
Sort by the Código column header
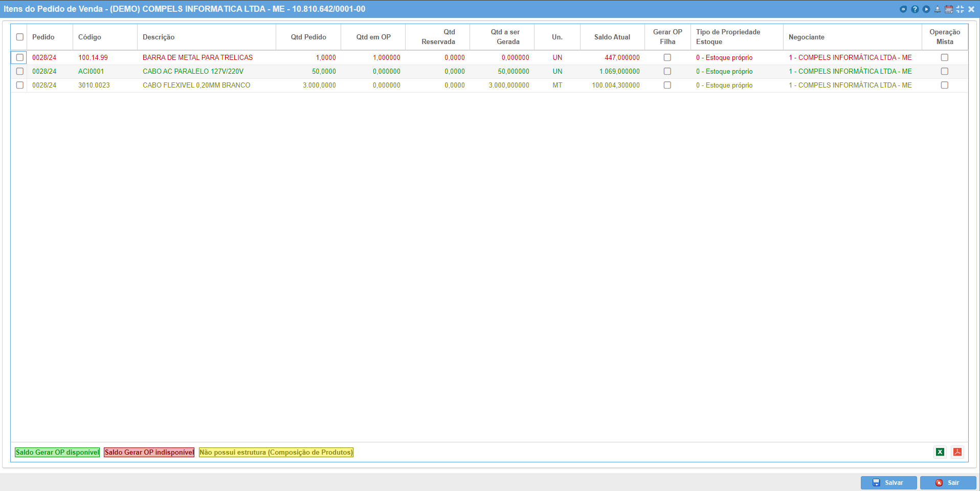click(105, 37)
